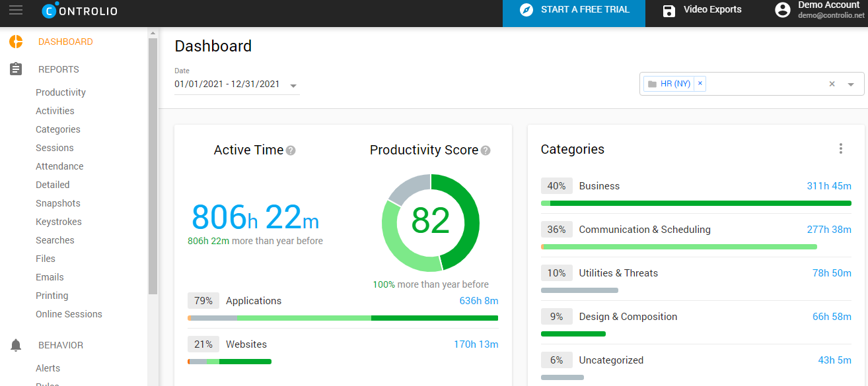Click the Controlio logo
This screenshot has height=386, width=868.
point(80,10)
